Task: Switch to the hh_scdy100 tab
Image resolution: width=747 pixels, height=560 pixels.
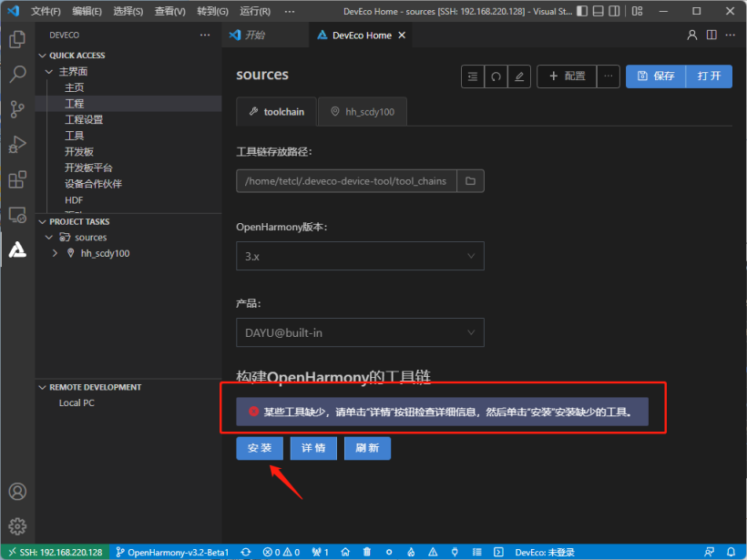Action: pyautogui.click(x=363, y=111)
